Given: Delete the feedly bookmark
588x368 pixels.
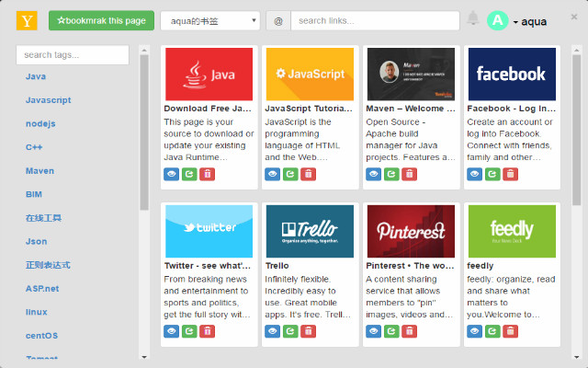Looking at the screenshot, I should (x=511, y=331).
